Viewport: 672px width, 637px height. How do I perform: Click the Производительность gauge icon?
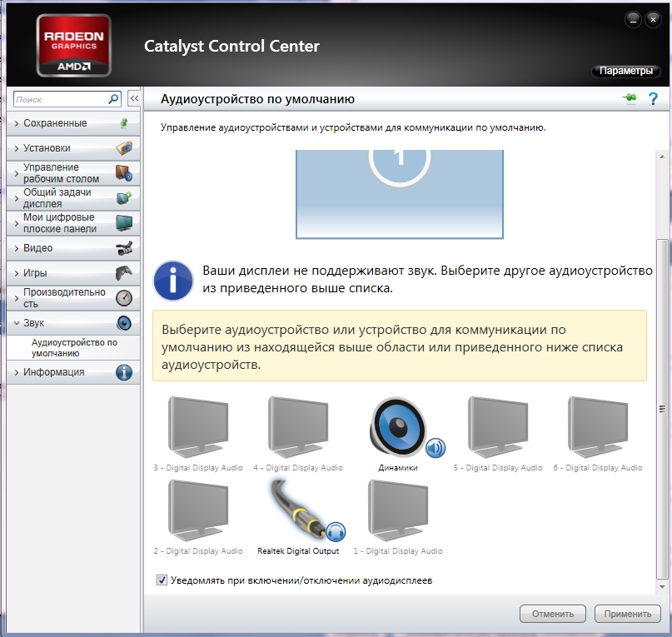pos(124,298)
